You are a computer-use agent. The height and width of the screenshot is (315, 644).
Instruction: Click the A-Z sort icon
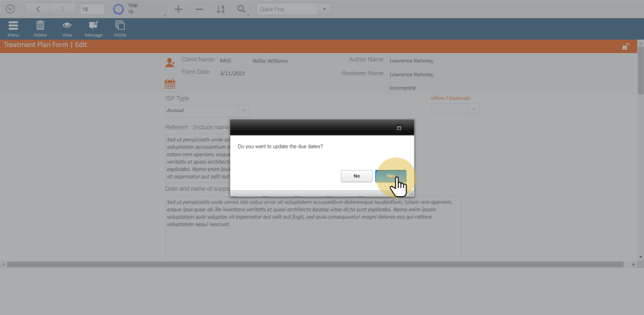220,9
